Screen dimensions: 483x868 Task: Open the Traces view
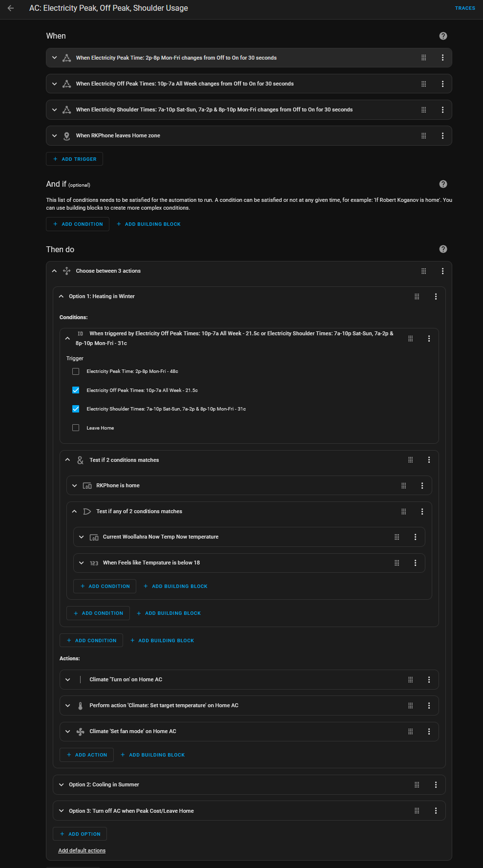[464, 8]
